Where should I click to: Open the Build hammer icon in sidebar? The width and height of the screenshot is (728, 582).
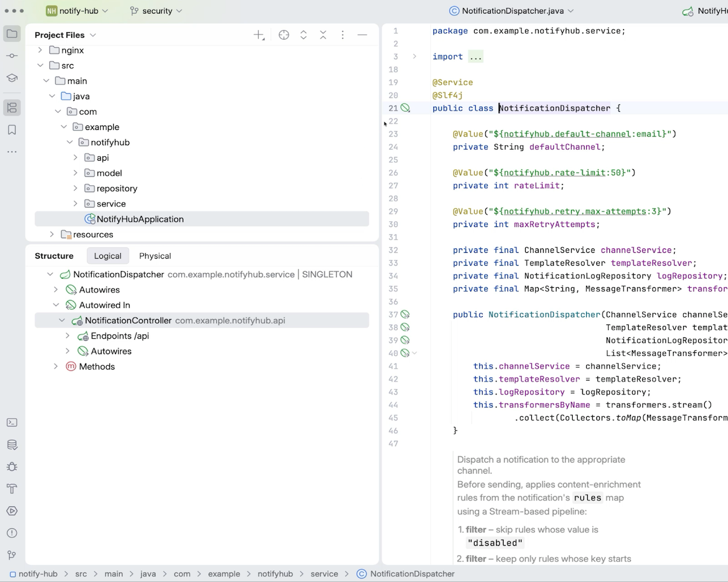point(12,489)
